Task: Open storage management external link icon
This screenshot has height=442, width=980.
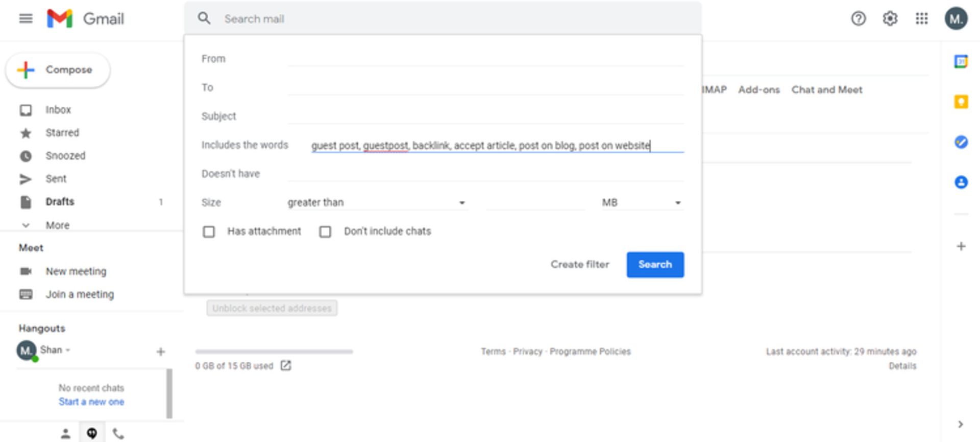Action: point(286,365)
